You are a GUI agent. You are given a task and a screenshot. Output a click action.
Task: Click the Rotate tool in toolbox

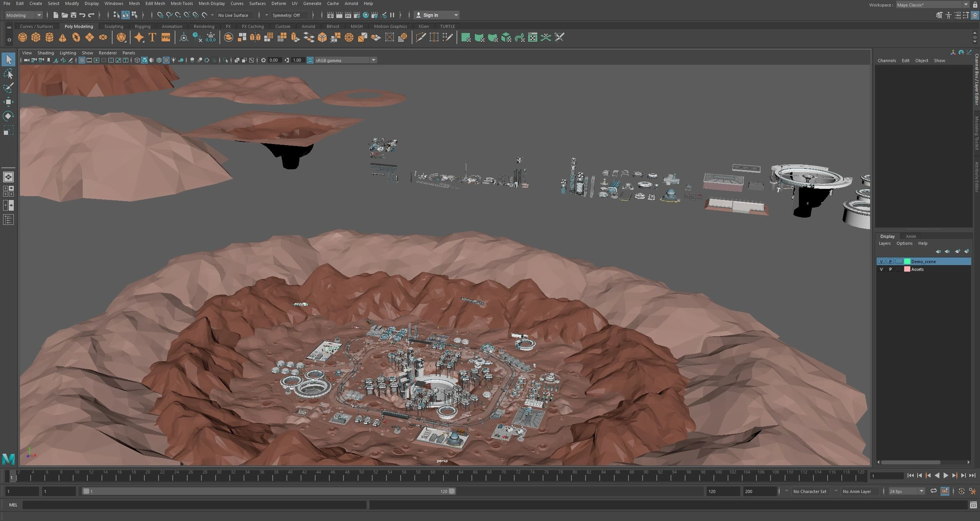8,116
